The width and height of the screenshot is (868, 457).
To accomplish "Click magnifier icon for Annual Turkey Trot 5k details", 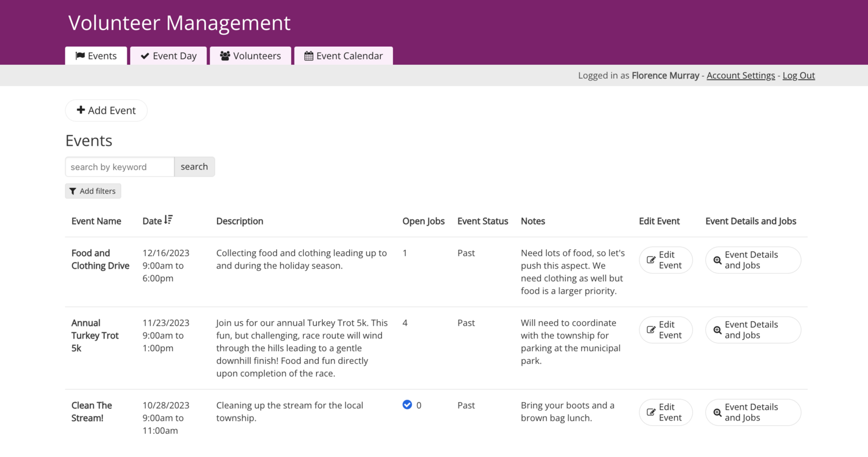I will tap(718, 330).
